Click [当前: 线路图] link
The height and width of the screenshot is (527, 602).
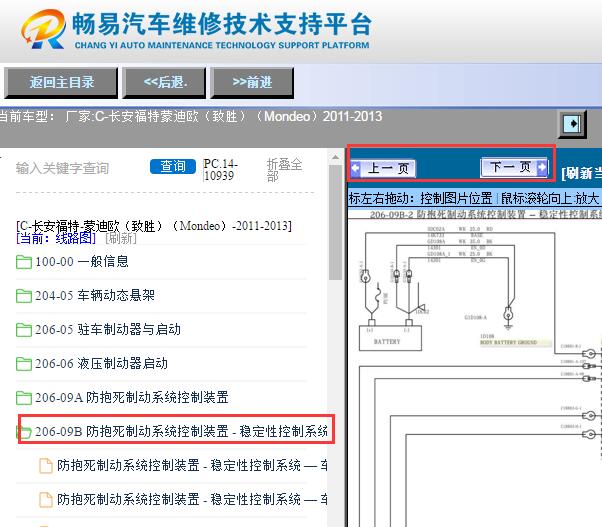tap(56, 238)
